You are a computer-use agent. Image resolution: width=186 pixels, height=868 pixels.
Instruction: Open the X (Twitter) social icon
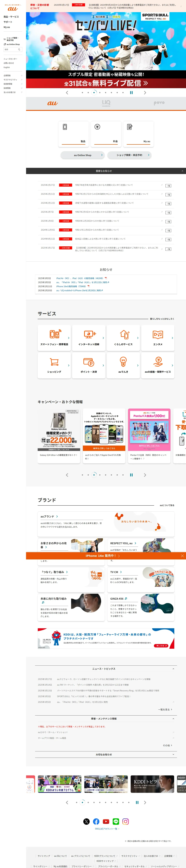(x=86, y=822)
